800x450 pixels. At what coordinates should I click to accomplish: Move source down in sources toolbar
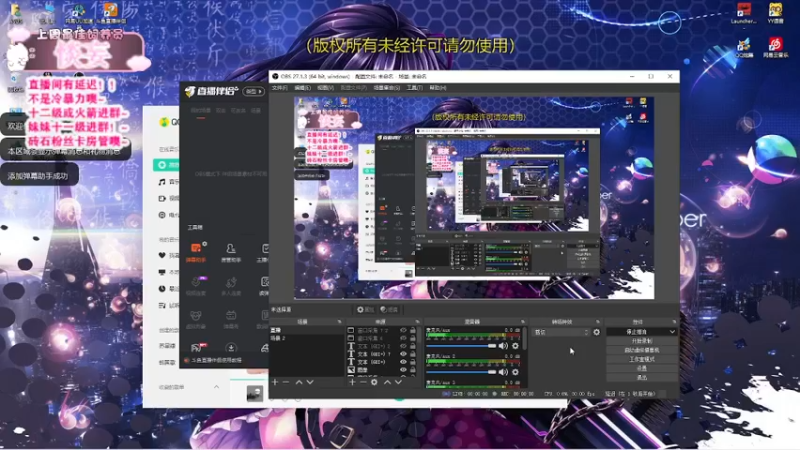tap(398, 382)
